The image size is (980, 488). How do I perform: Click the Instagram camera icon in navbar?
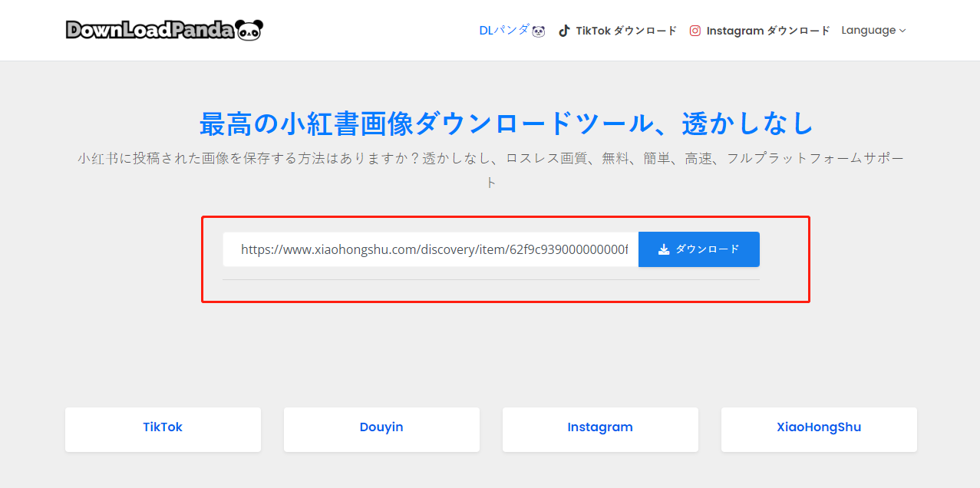(x=695, y=31)
